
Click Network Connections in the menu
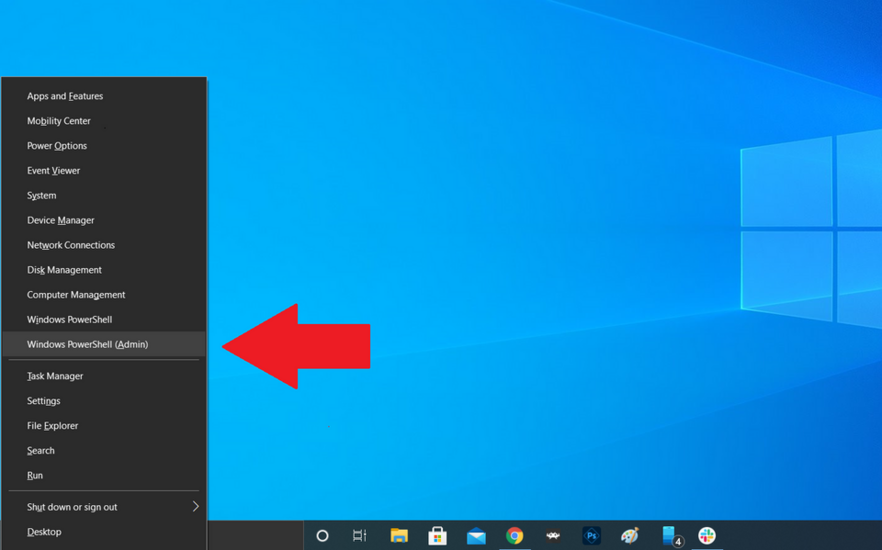(x=71, y=245)
